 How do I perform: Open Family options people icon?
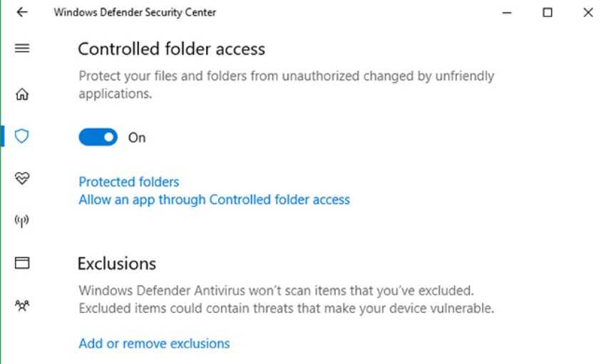coord(22,306)
